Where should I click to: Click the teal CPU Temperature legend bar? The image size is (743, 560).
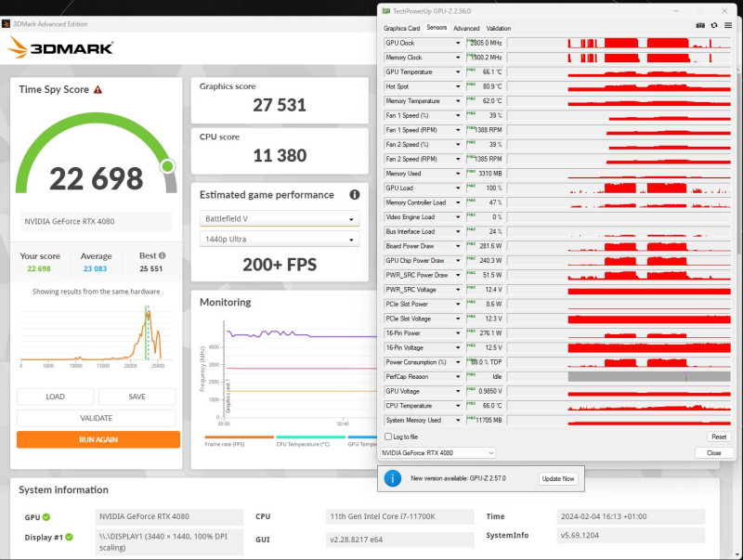pyautogui.click(x=311, y=436)
